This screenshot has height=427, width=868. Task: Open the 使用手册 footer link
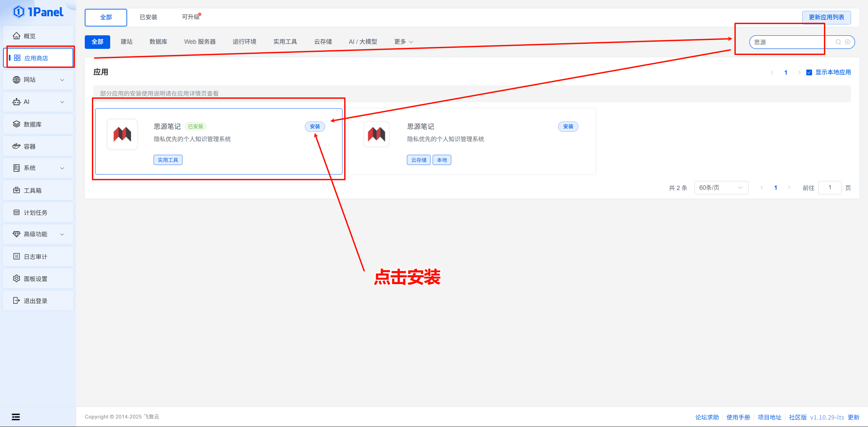click(738, 417)
